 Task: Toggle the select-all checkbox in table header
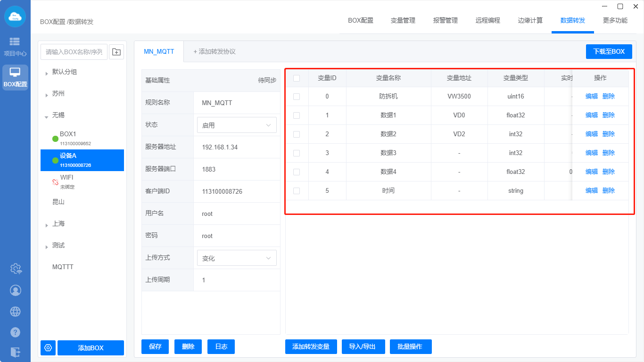(x=297, y=78)
